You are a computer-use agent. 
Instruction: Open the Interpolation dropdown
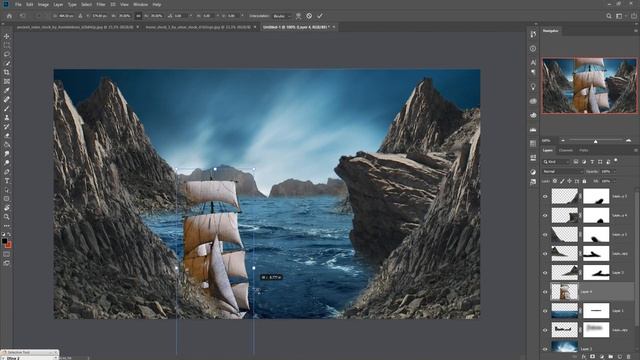point(282,16)
